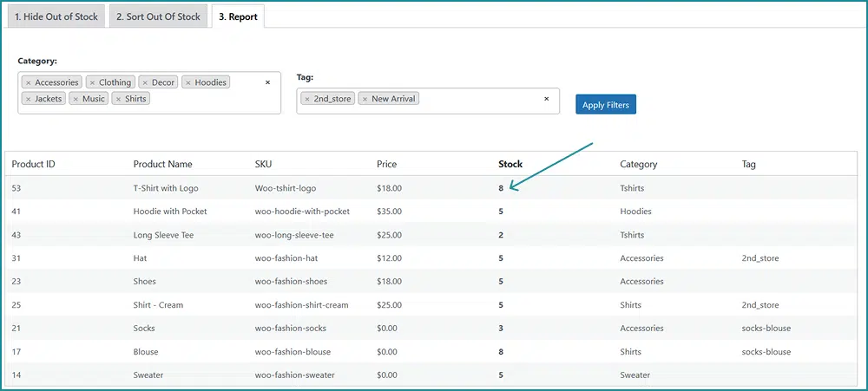Clear all selected tags
Viewport: 868px width, 391px height.
[x=546, y=99]
